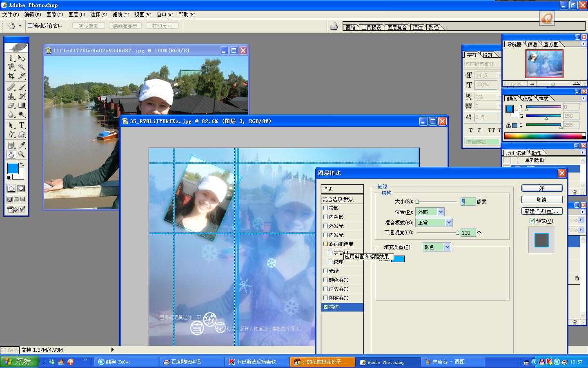588x368 pixels.
Task: Open the Color panel menu arrow
Action: tap(583, 98)
